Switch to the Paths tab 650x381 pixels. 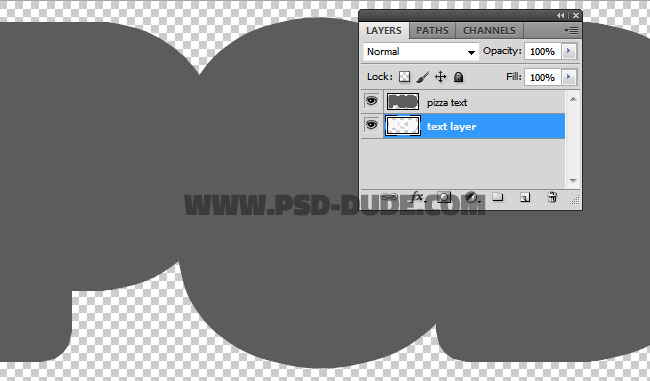432,30
